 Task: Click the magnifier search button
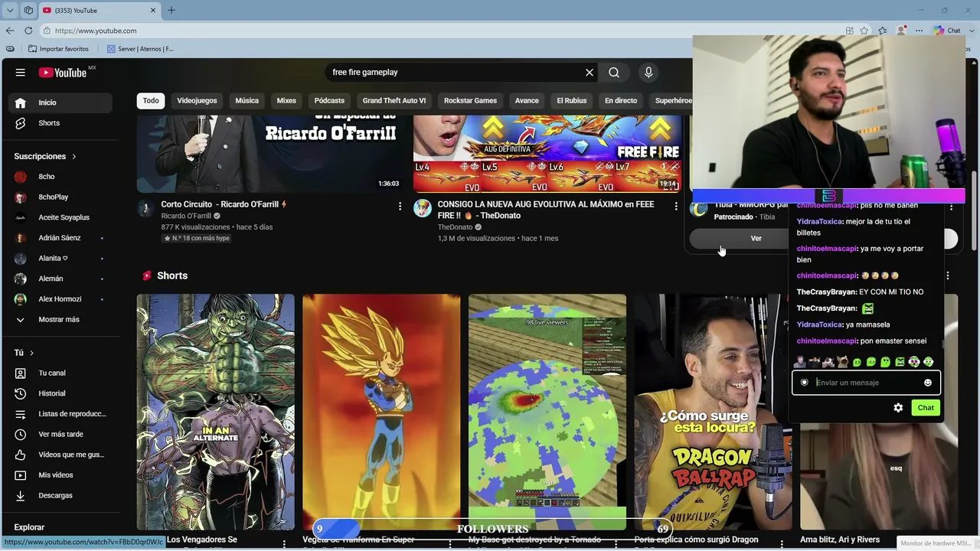coord(614,73)
